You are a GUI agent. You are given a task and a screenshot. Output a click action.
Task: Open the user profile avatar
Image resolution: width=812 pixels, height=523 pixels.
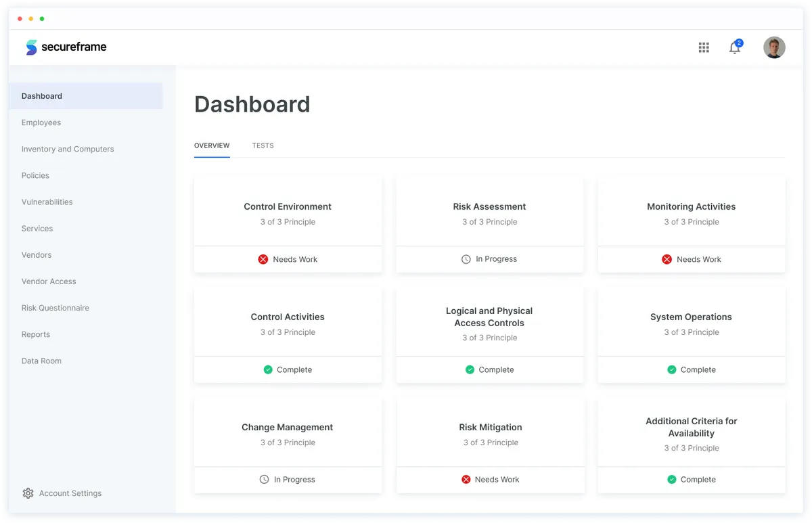point(774,47)
